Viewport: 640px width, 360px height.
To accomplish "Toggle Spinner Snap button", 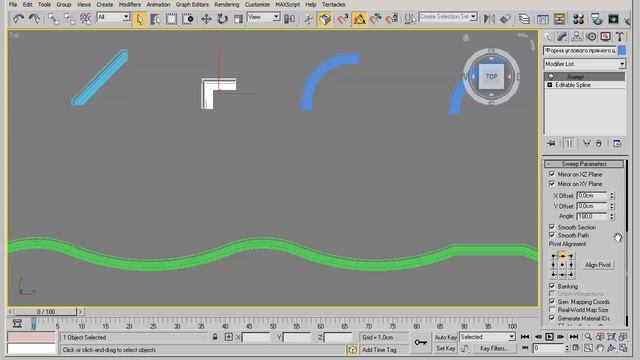I will tap(392, 19).
